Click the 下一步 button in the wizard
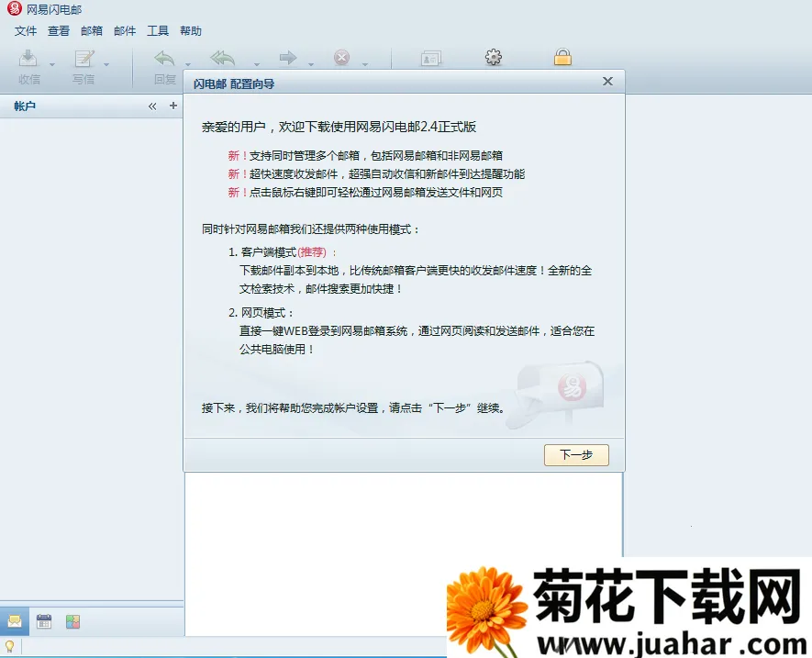The width and height of the screenshot is (812, 658). pyautogui.click(x=575, y=454)
